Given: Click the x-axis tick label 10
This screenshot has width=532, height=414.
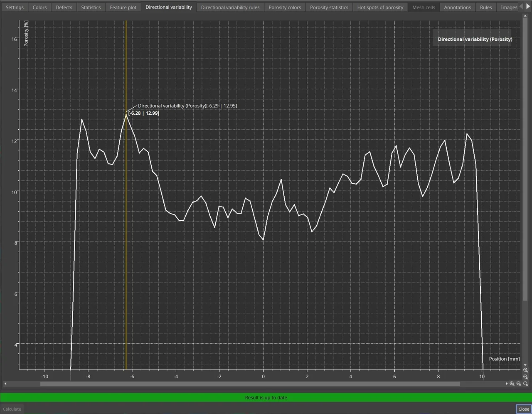Looking at the screenshot, I should [x=482, y=377].
